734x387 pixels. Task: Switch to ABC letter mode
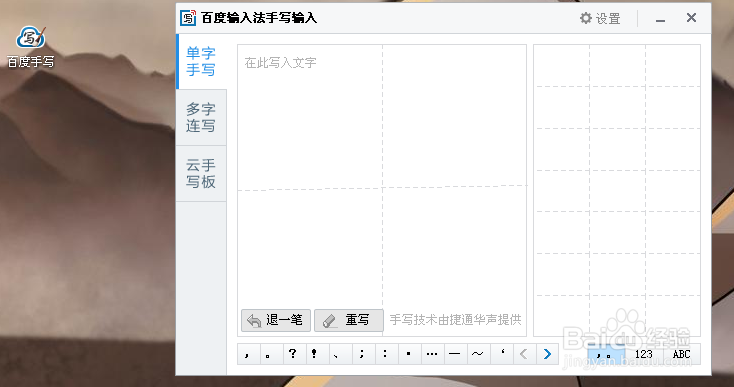point(682,354)
